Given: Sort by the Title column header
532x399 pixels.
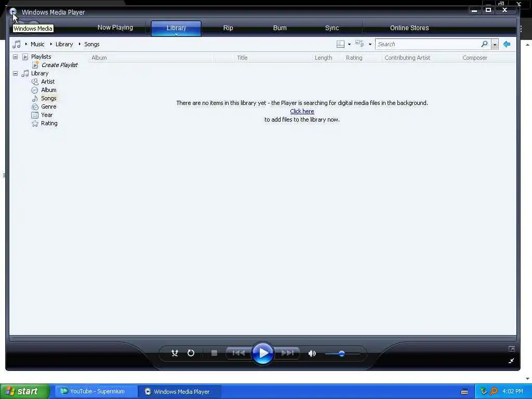Looking at the screenshot, I should (x=273, y=58).
